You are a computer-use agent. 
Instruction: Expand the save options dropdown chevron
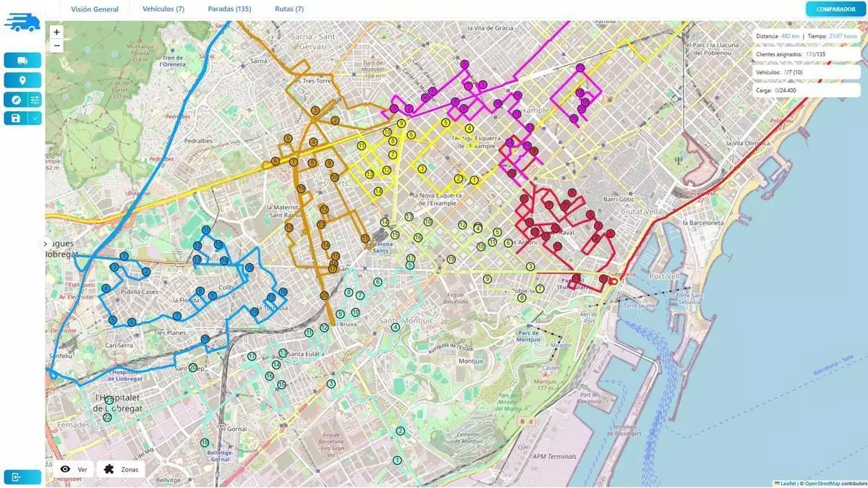pos(34,118)
